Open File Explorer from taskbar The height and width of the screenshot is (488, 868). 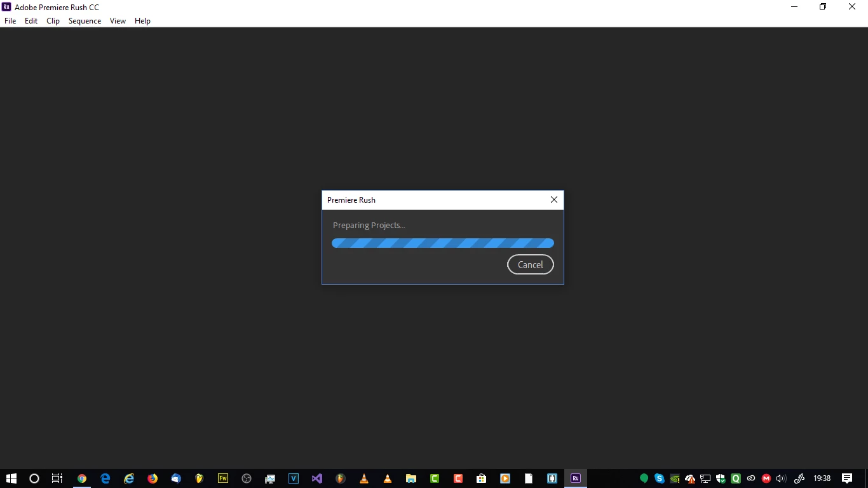[411, 478]
